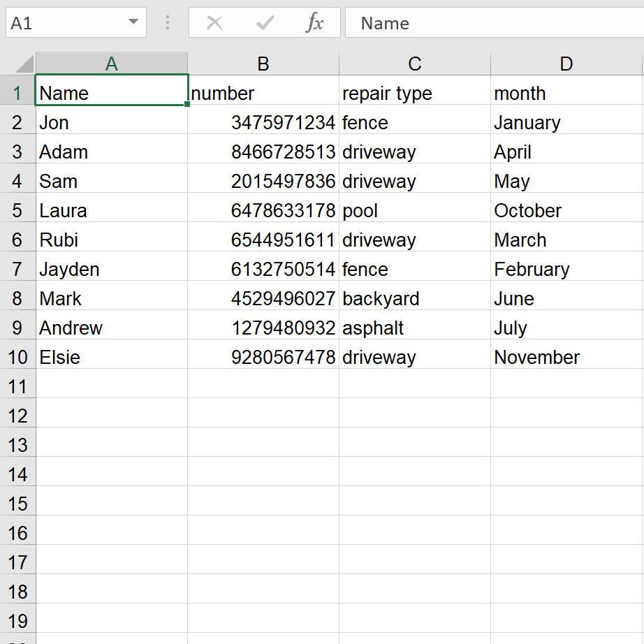
Task: Select Elsie's 'driveway' cell
Action: [415, 354]
